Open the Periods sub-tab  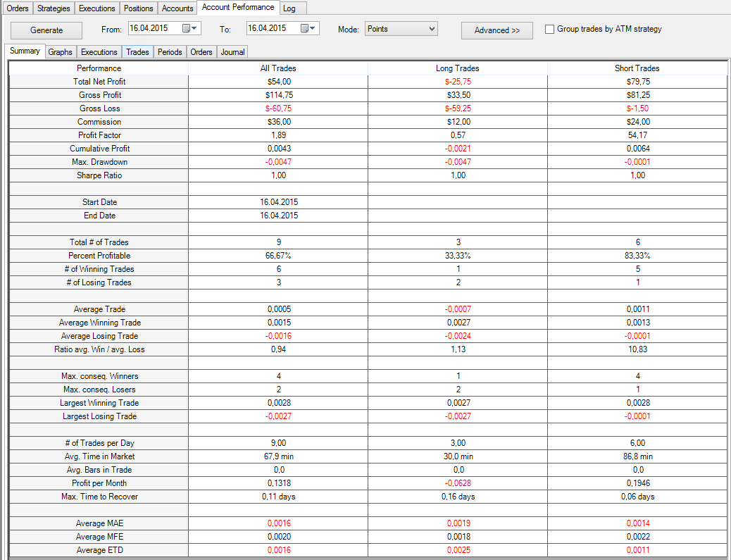[x=170, y=51]
